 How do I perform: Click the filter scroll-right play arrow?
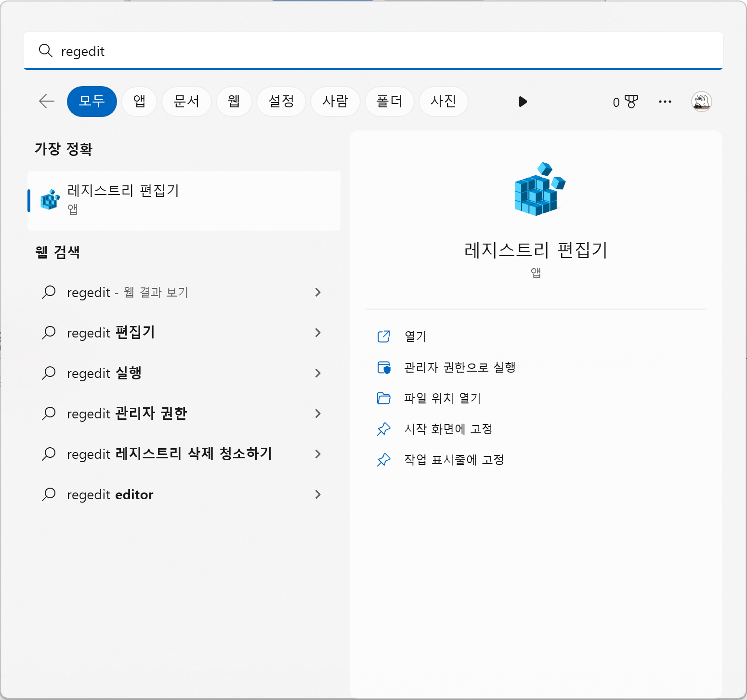[523, 102]
